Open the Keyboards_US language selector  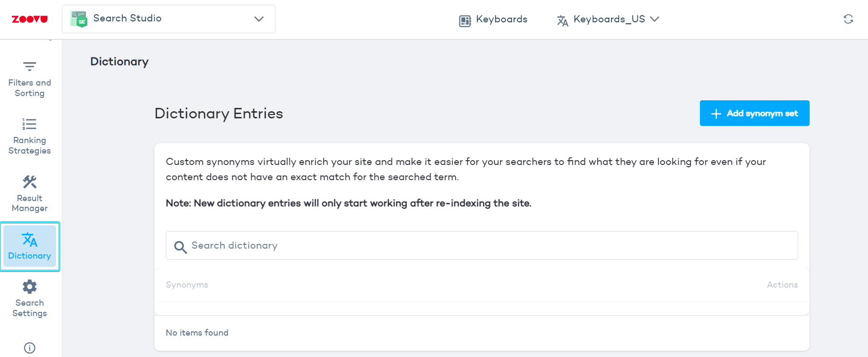click(609, 19)
